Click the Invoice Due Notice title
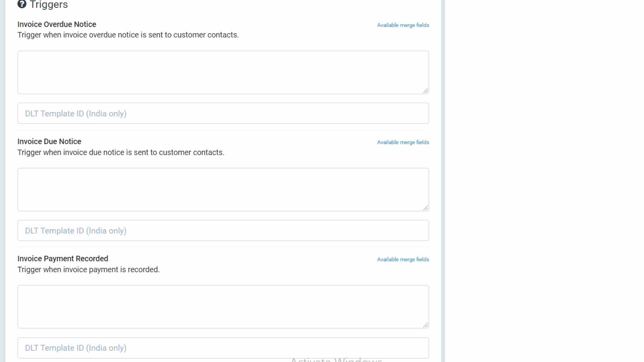Viewport: 644px width, 362px height. coord(49,141)
